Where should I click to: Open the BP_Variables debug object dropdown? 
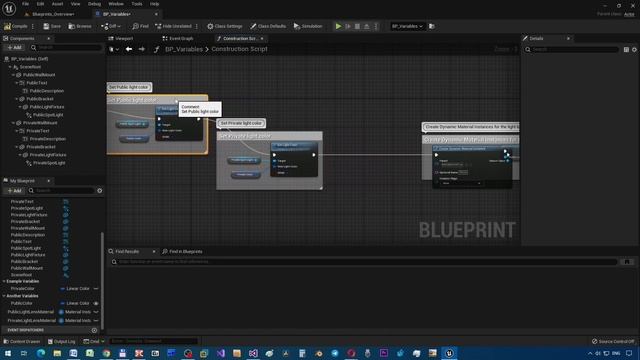coord(407,26)
